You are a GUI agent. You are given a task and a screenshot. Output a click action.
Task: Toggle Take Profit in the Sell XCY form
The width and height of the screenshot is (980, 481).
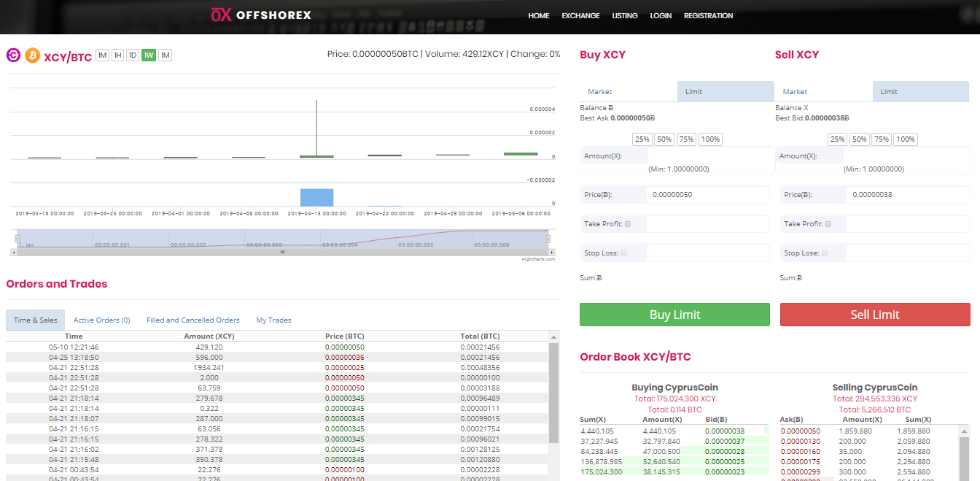[x=828, y=224]
